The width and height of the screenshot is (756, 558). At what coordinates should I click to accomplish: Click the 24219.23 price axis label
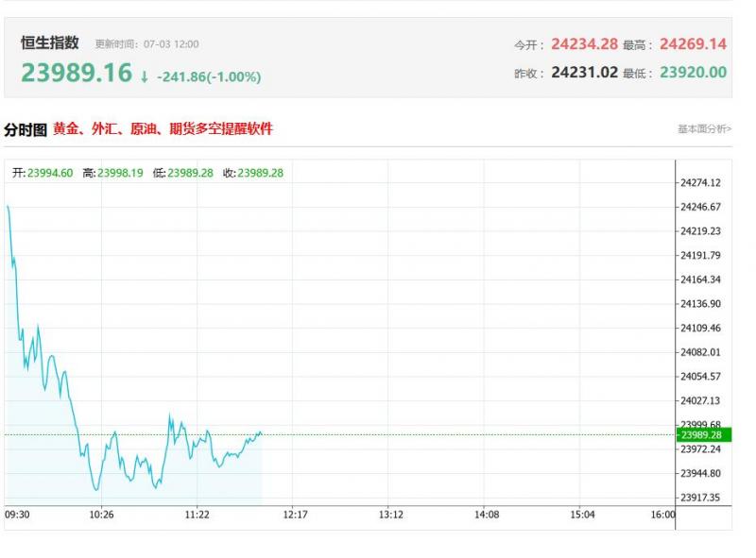click(x=700, y=230)
